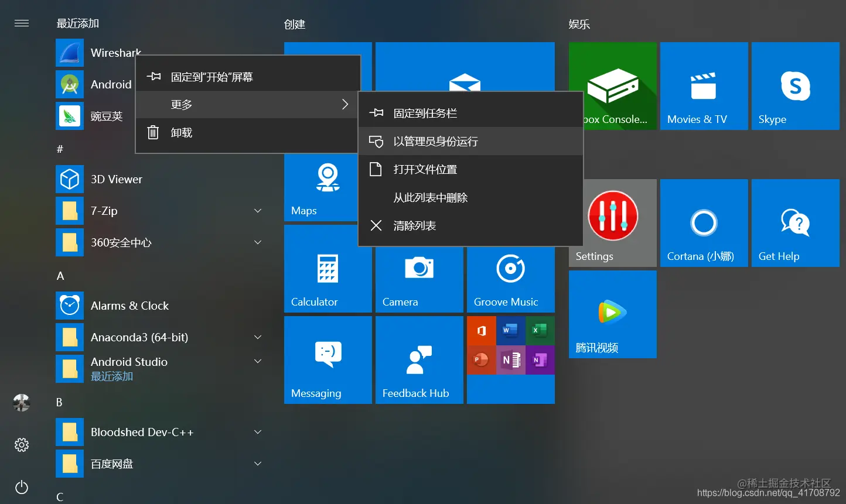
Task: Open the Get Help tile
Action: coord(796,223)
